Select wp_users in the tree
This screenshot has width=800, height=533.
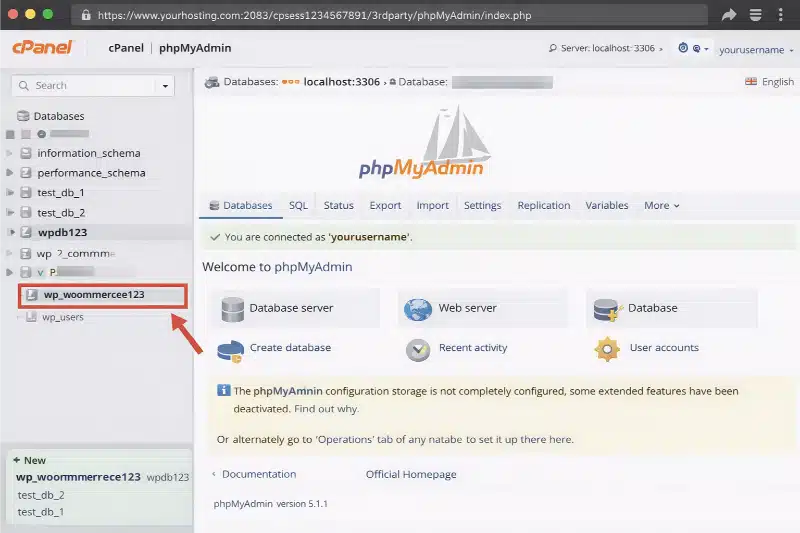[x=63, y=317]
